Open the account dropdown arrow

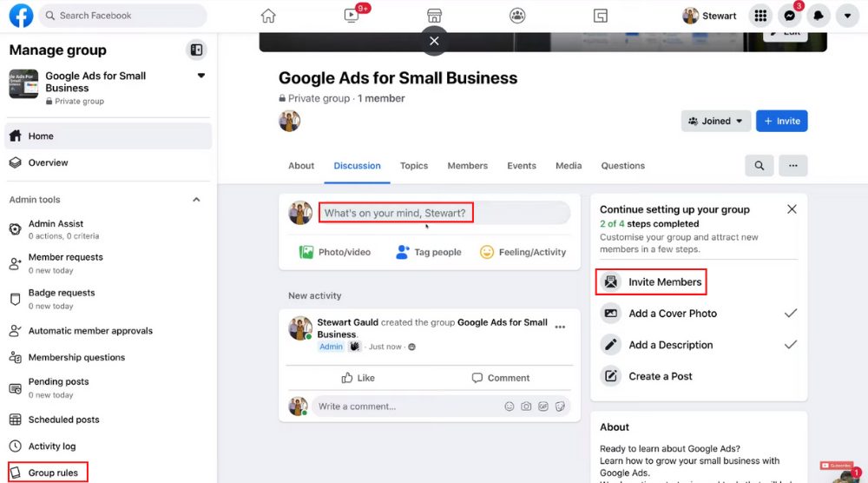[x=847, y=16]
